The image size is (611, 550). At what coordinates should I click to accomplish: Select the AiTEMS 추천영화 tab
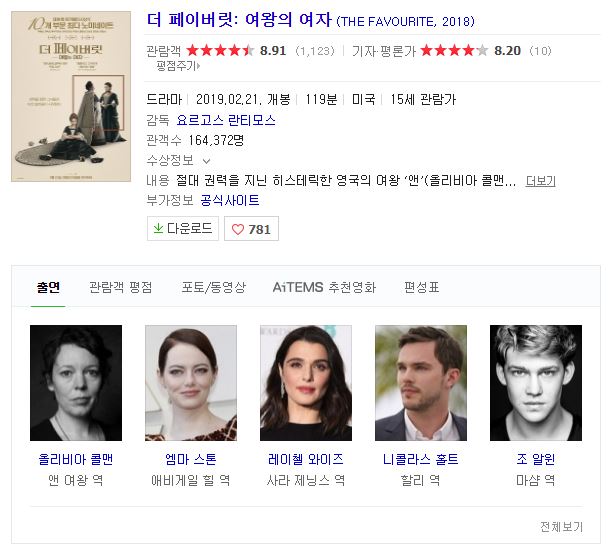point(324,287)
